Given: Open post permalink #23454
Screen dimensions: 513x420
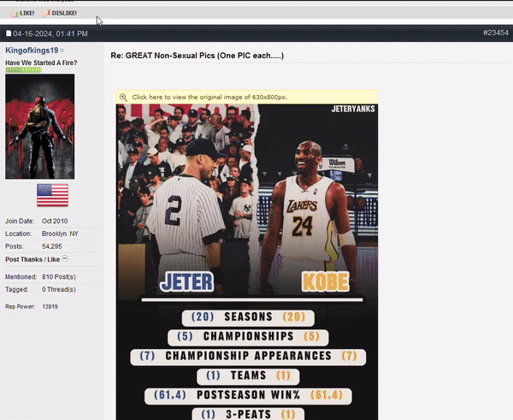Looking at the screenshot, I should point(496,33).
